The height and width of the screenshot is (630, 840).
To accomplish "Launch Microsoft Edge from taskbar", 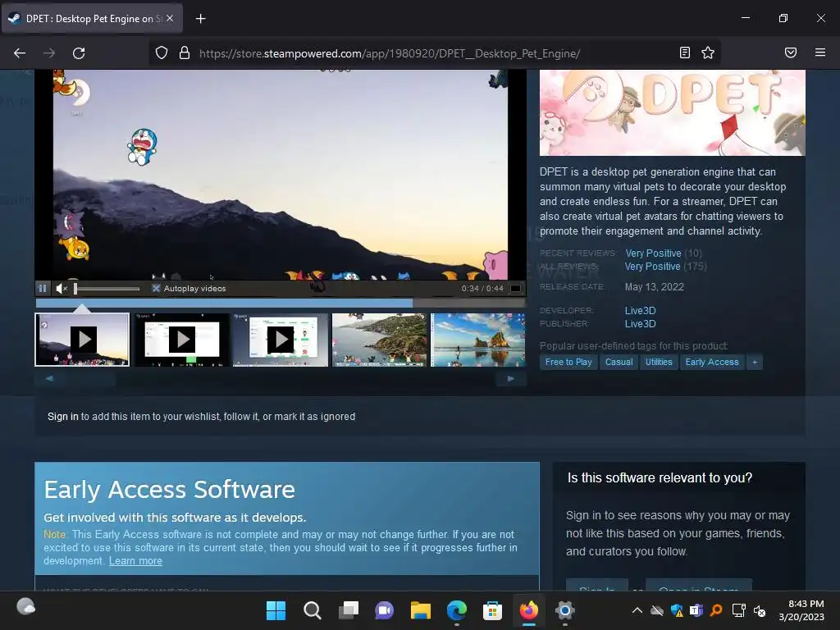I will pos(456,610).
